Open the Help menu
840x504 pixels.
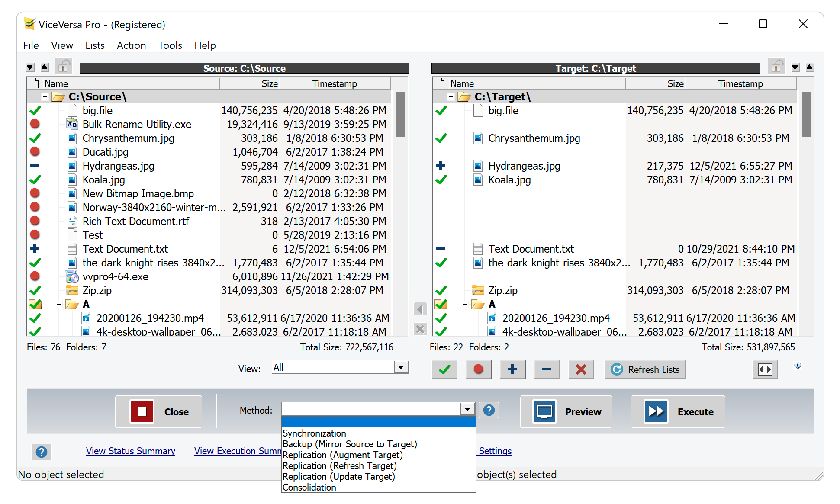click(x=205, y=45)
